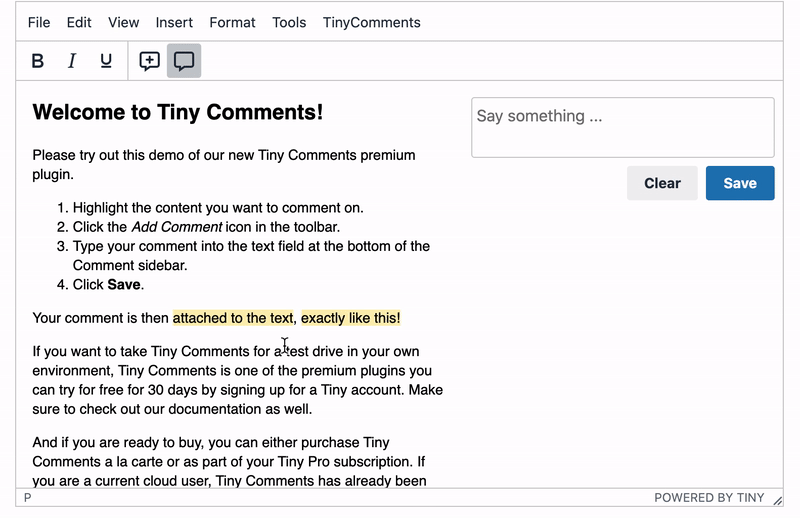The height and width of the screenshot is (518, 800).
Task: Click the POWERED BY TINY link
Action: click(x=709, y=497)
